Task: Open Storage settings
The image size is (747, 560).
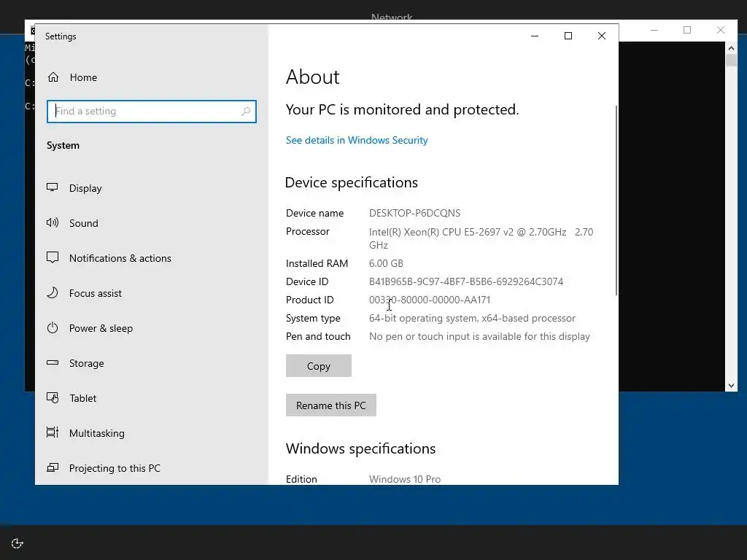Action: [86, 363]
